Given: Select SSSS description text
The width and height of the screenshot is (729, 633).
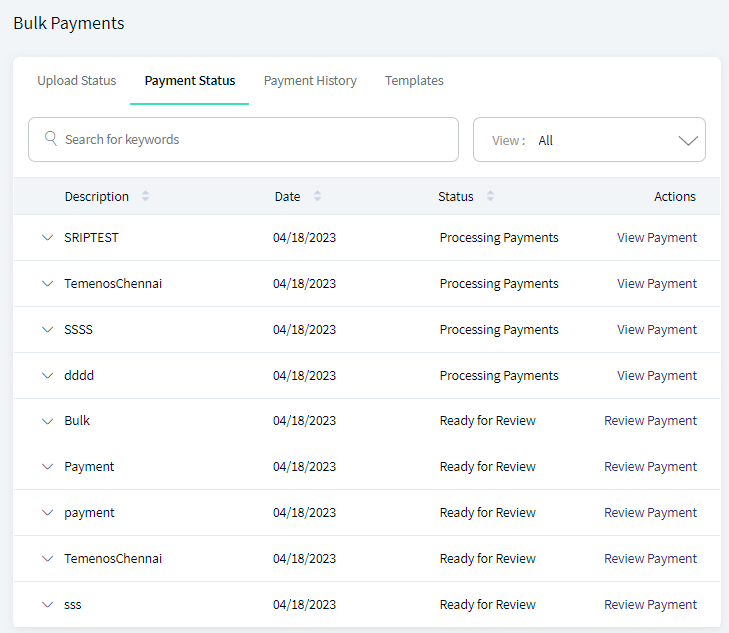Looking at the screenshot, I should tap(78, 330).
